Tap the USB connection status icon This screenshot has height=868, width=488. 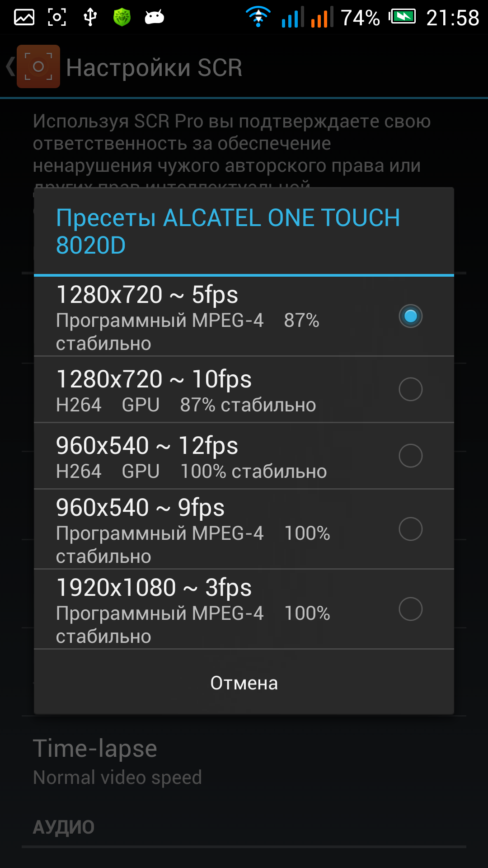(x=90, y=18)
